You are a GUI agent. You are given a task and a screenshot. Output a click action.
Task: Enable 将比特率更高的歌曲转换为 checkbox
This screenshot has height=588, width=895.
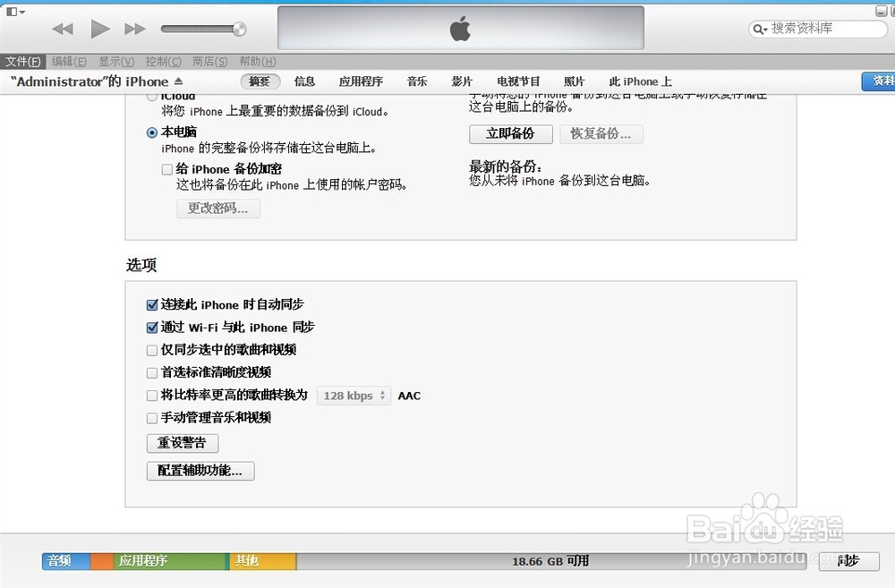(152, 395)
